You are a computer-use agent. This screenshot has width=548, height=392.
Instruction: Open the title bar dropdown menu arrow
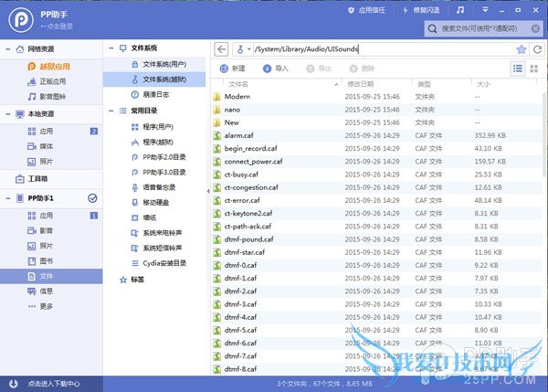click(x=485, y=10)
